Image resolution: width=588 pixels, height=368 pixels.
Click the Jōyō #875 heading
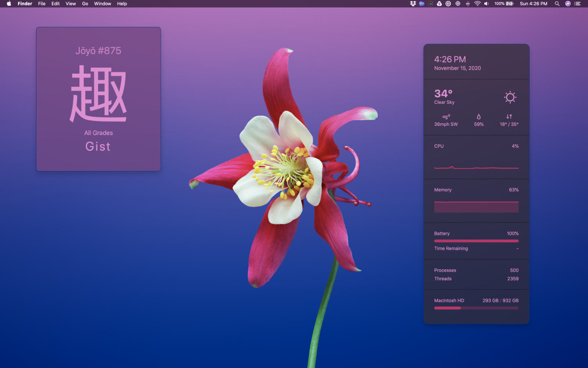[x=98, y=51]
